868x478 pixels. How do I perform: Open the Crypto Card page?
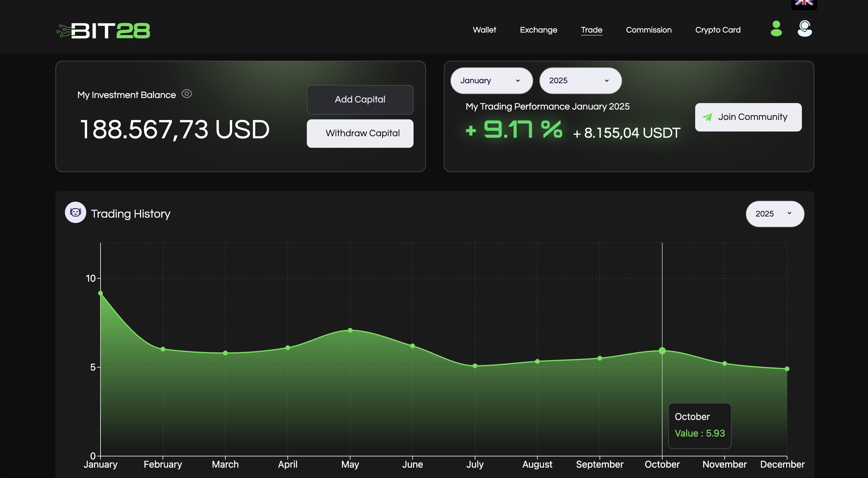pos(718,30)
